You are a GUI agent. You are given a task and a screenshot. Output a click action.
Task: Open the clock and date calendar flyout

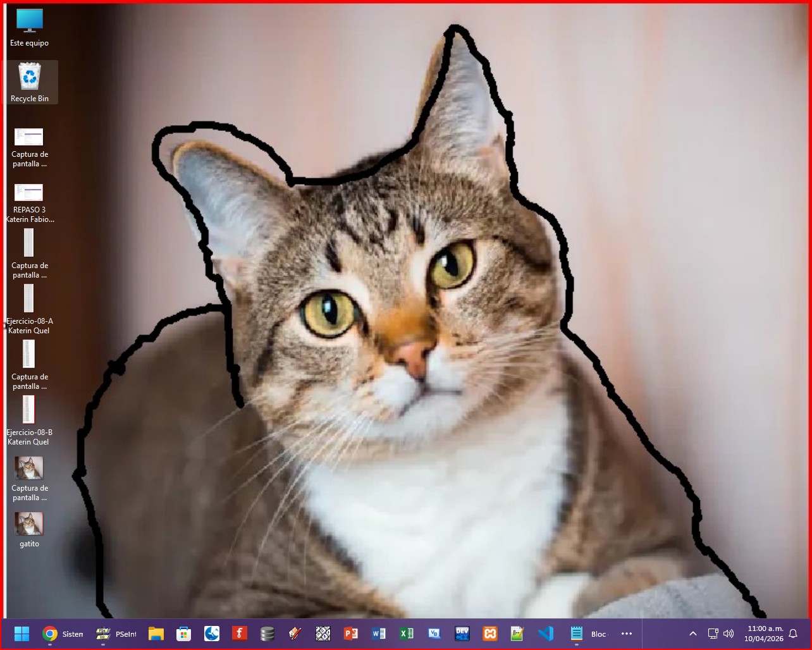coord(765,634)
